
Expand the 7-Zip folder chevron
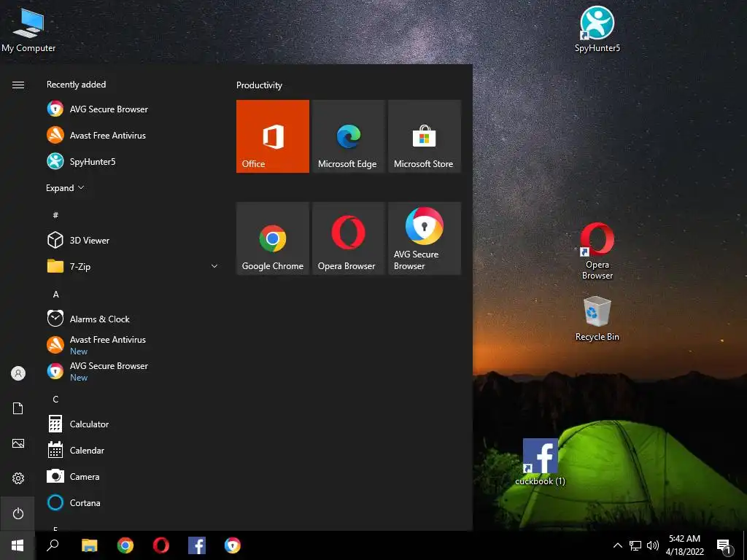coord(214,266)
